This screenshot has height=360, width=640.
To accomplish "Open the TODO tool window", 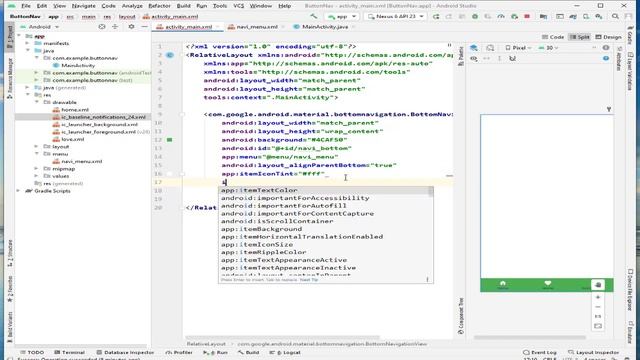I will point(32,352).
